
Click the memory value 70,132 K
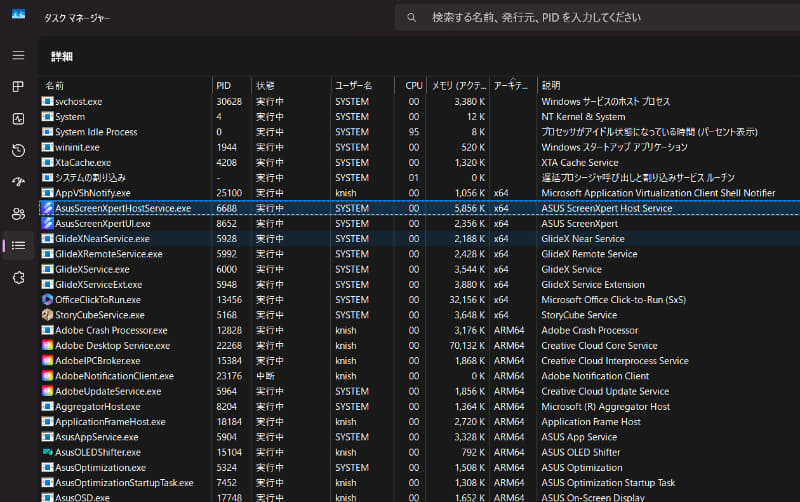pyautogui.click(x=467, y=345)
